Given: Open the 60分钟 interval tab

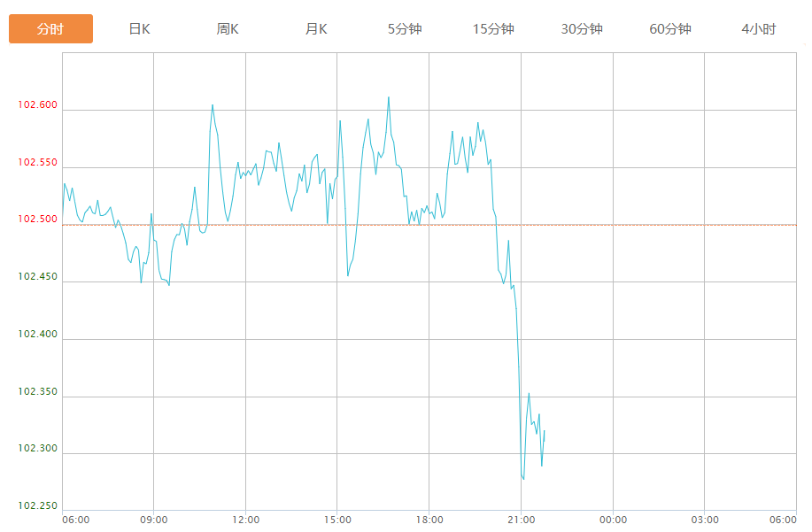Looking at the screenshot, I should point(670,29).
